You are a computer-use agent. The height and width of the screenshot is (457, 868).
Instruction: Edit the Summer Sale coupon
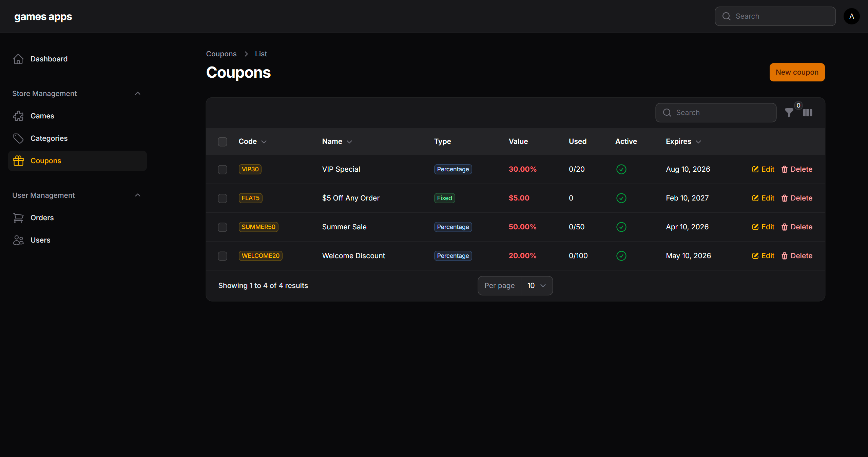click(763, 227)
